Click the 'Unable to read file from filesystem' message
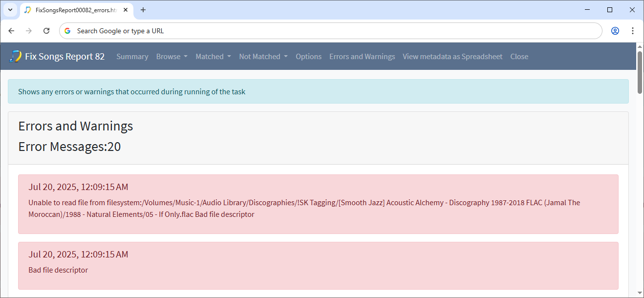 pyautogui.click(x=304, y=208)
